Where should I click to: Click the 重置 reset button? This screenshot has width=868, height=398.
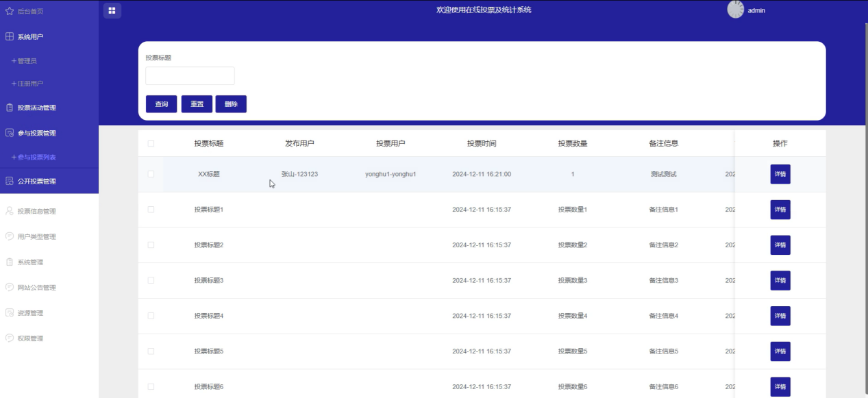(x=197, y=104)
